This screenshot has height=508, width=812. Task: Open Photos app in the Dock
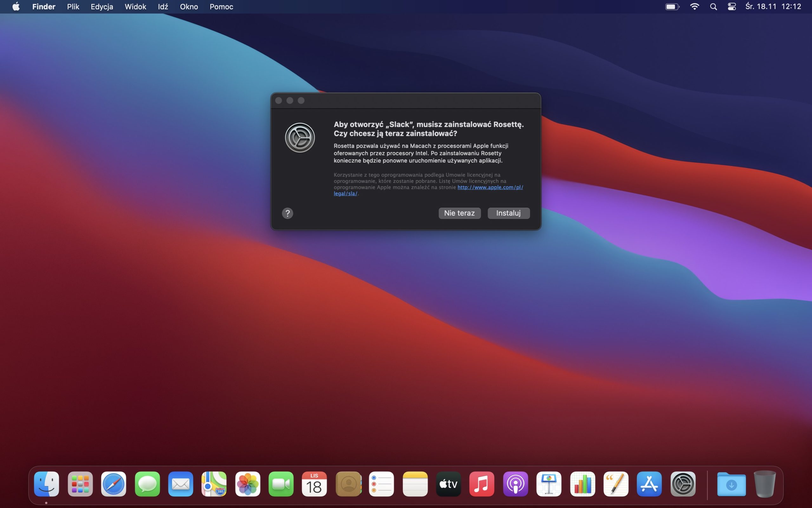[248, 484]
